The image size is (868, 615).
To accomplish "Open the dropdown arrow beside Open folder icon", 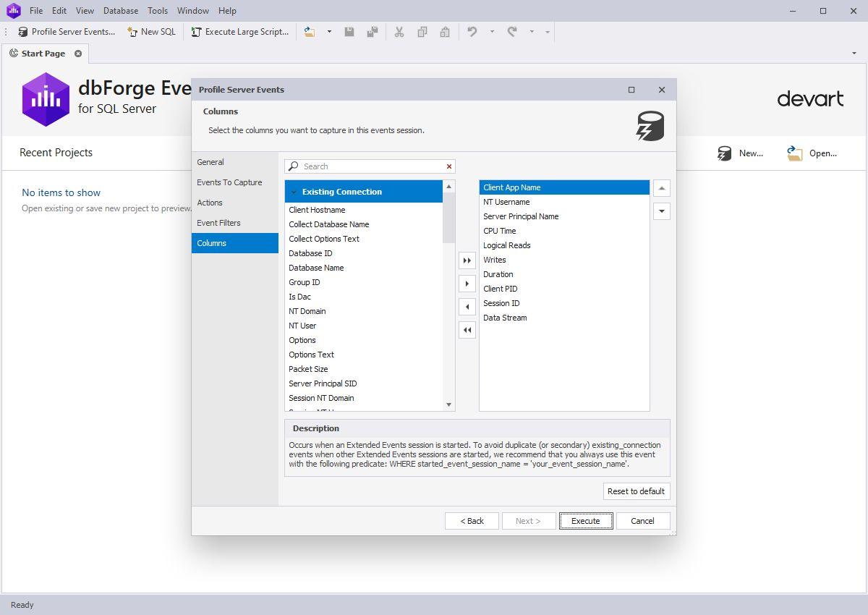I will tap(329, 32).
